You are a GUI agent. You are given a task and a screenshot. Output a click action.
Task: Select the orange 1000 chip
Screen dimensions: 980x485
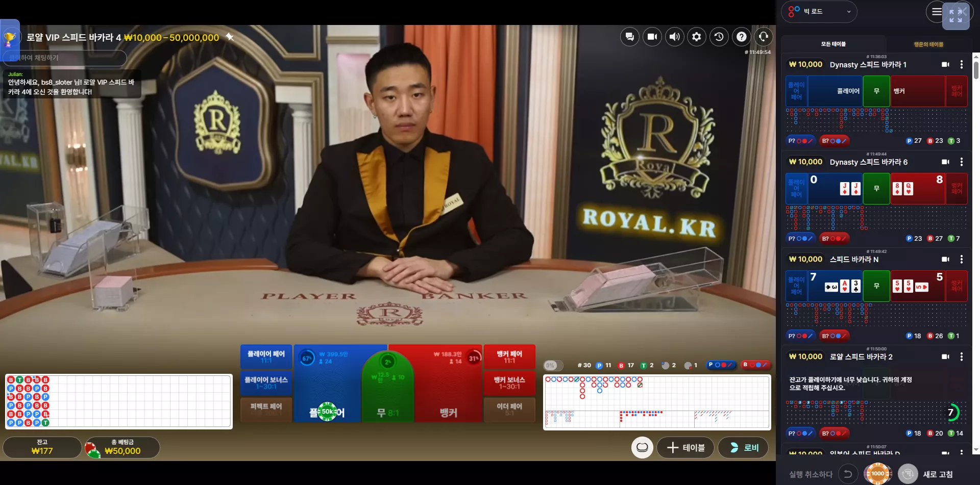click(877, 474)
